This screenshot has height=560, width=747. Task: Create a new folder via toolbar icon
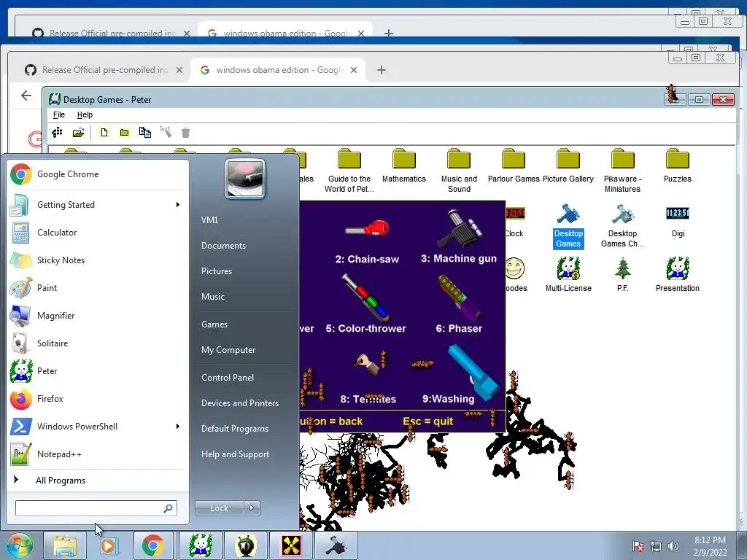click(x=124, y=133)
